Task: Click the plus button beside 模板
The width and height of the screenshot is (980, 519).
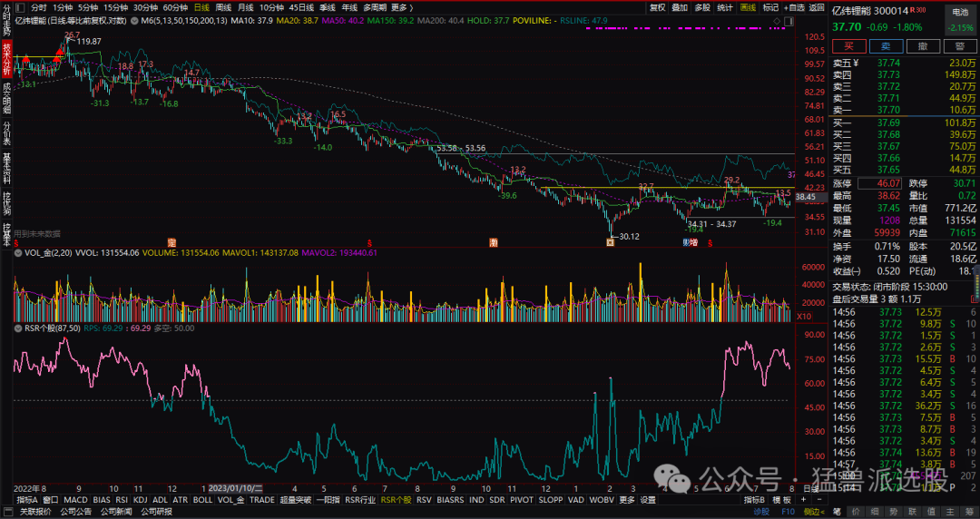Action: coord(803,500)
